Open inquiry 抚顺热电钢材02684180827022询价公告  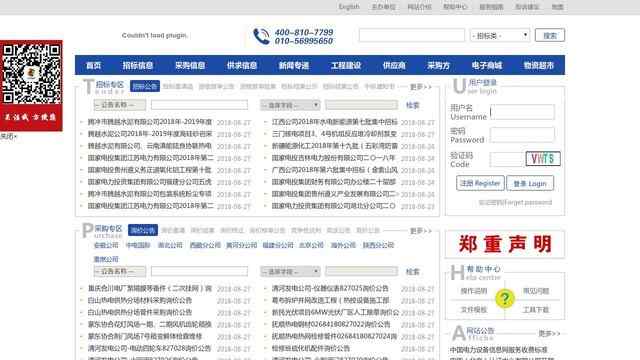pos(331,324)
